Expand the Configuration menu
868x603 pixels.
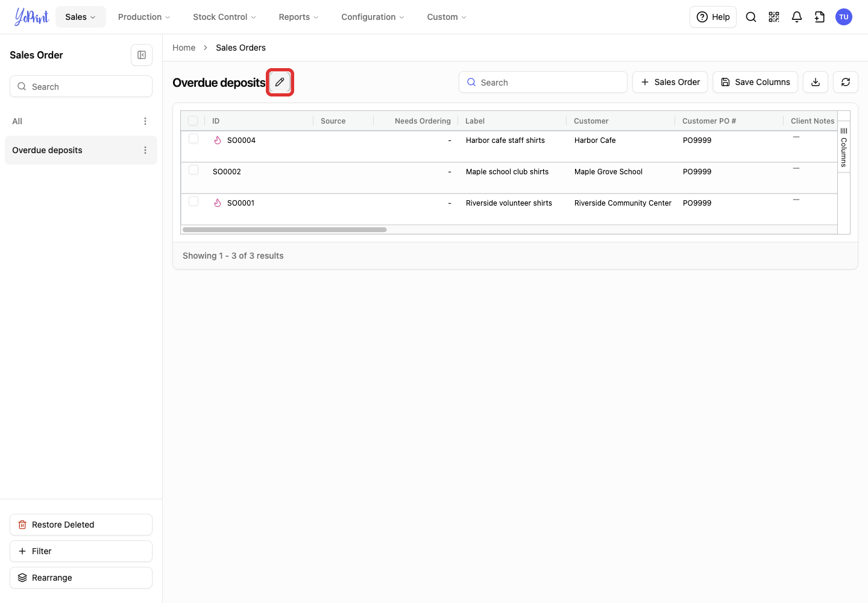373,17
